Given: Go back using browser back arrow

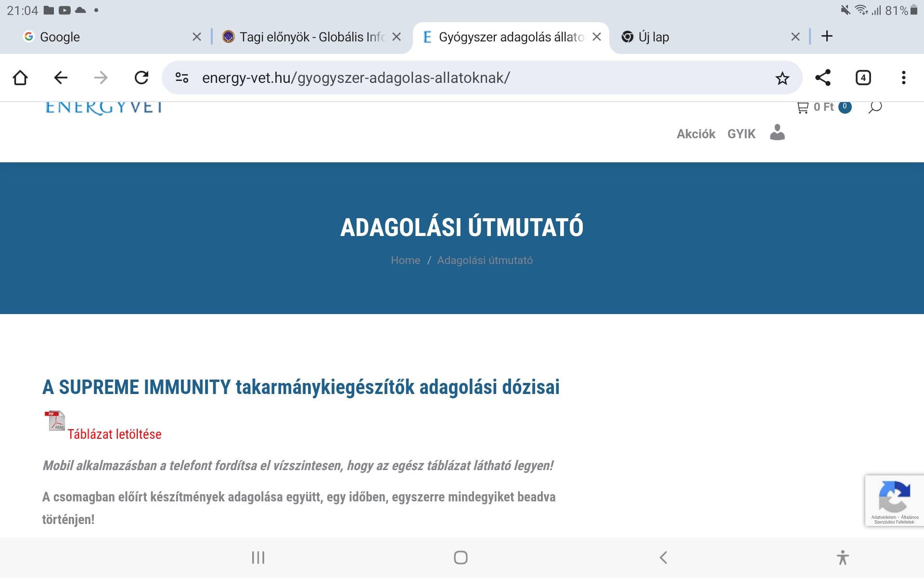Looking at the screenshot, I should click(x=61, y=78).
